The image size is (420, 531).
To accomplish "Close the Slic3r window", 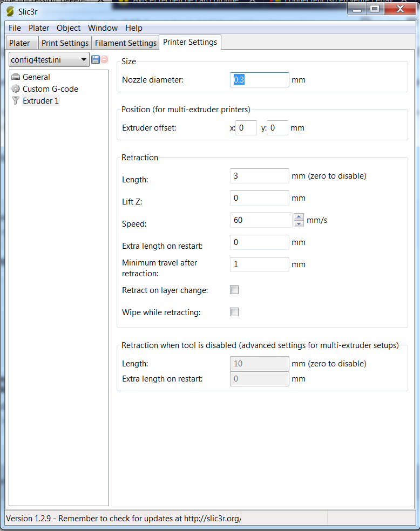I will pos(400,9).
